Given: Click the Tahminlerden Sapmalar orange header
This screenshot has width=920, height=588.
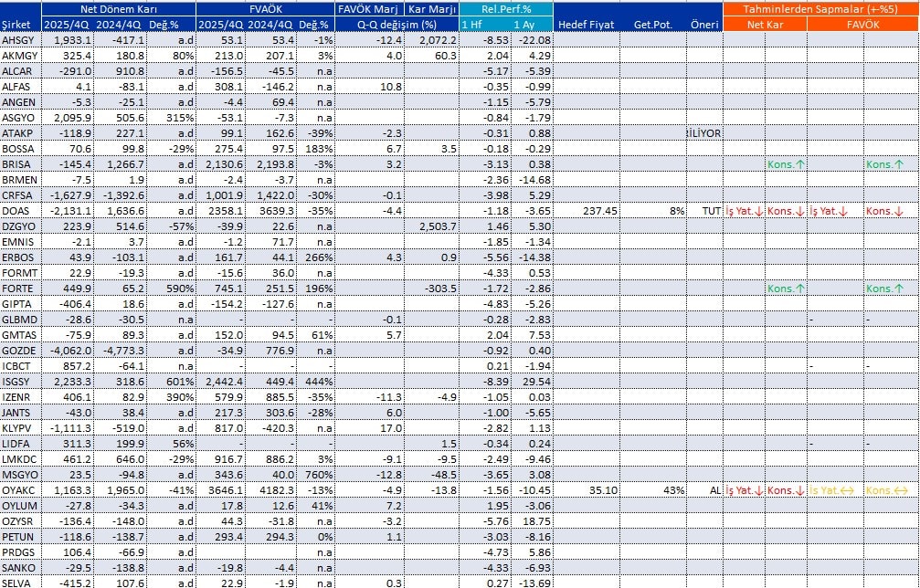Looking at the screenshot, I should (820, 9).
